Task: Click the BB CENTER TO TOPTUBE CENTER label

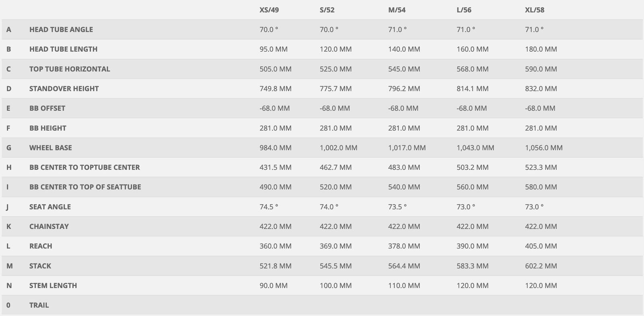Action: click(x=84, y=167)
